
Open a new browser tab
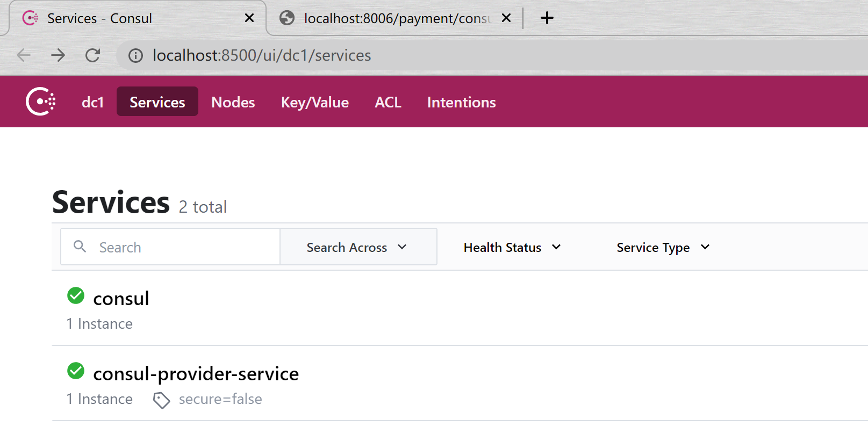coord(547,18)
